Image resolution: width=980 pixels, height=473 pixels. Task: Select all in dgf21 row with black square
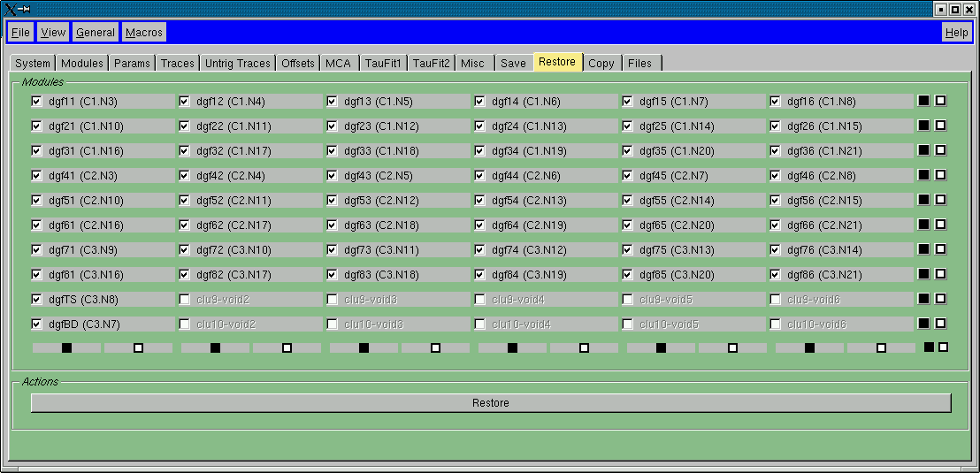pos(923,126)
